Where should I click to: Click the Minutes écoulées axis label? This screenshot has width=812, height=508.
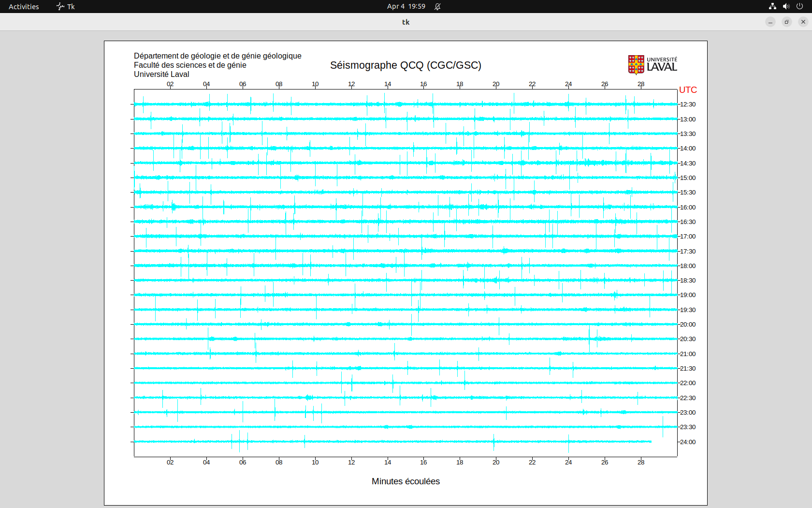(x=406, y=481)
